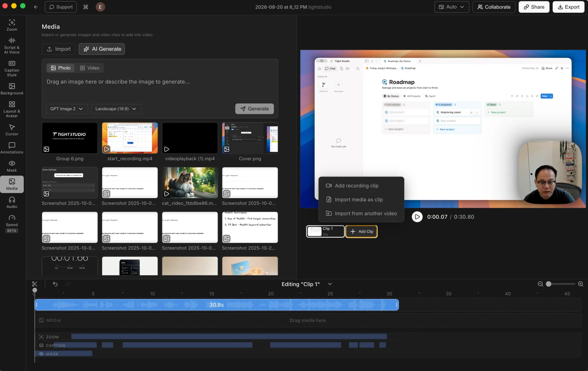Image resolution: width=588 pixels, height=371 pixels.
Task: Open the Audio panel
Action: (12, 202)
